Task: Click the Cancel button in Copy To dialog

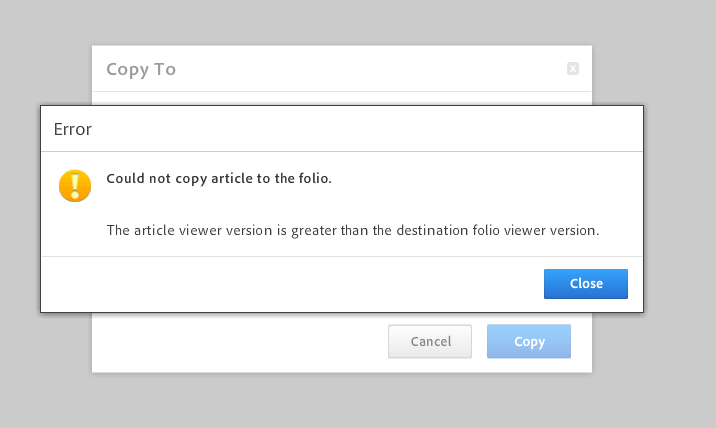Action: 430,341
